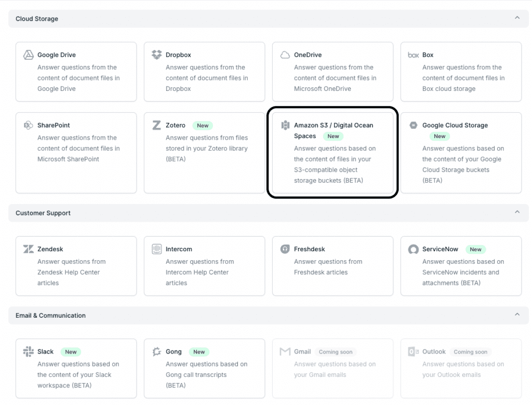Click the Cloud Storage section header label
Screen dimensions: 532x405
37,19
